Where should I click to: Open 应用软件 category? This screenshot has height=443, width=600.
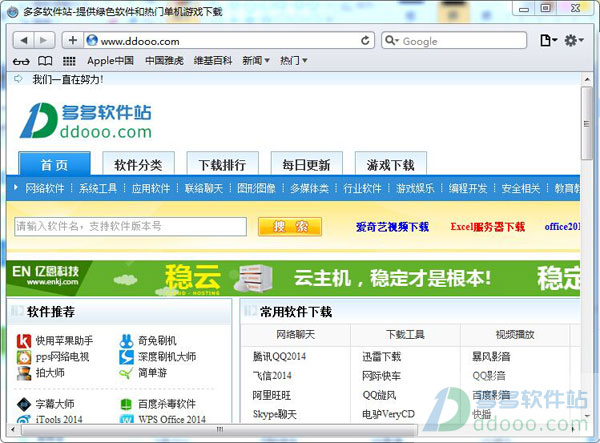(151, 188)
